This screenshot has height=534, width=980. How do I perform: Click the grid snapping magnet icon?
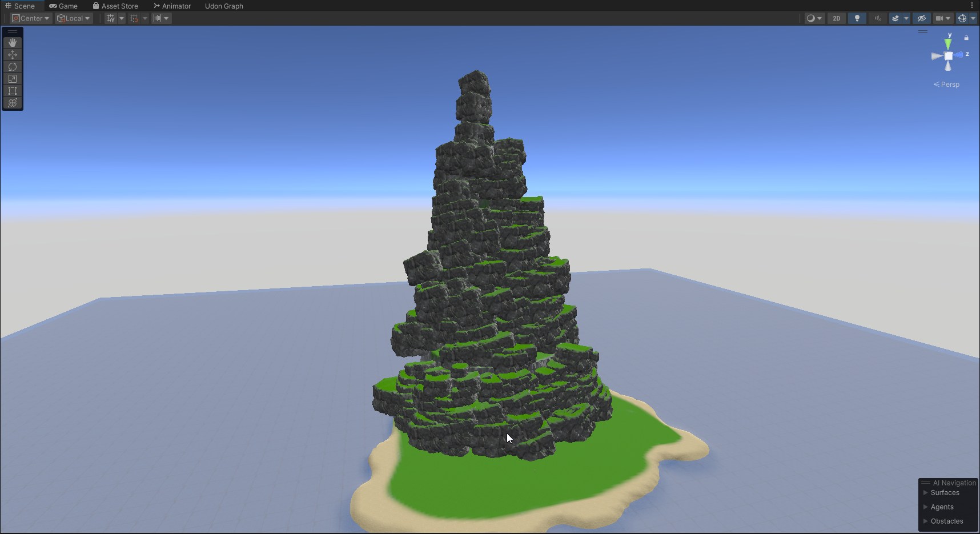(134, 18)
